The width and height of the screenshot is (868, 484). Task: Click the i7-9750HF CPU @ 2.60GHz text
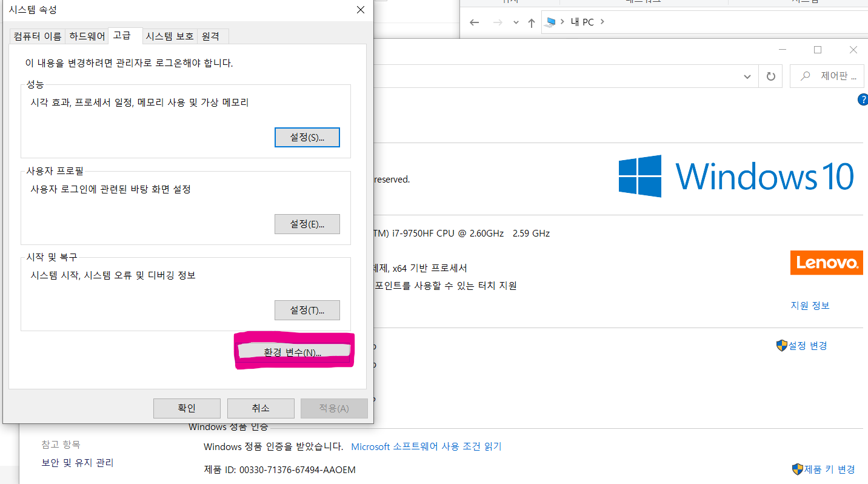(448, 234)
